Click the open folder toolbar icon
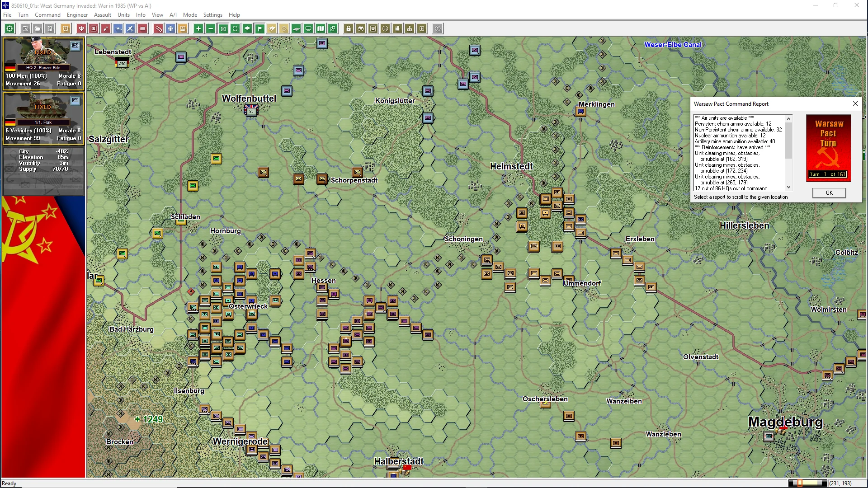 point(38,28)
